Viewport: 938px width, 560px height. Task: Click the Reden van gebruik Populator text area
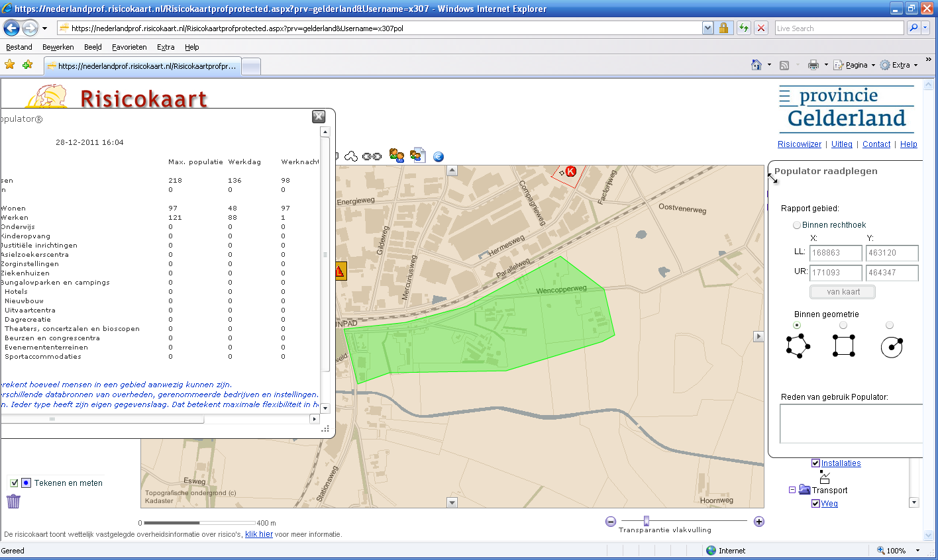(x=852, y=424)
